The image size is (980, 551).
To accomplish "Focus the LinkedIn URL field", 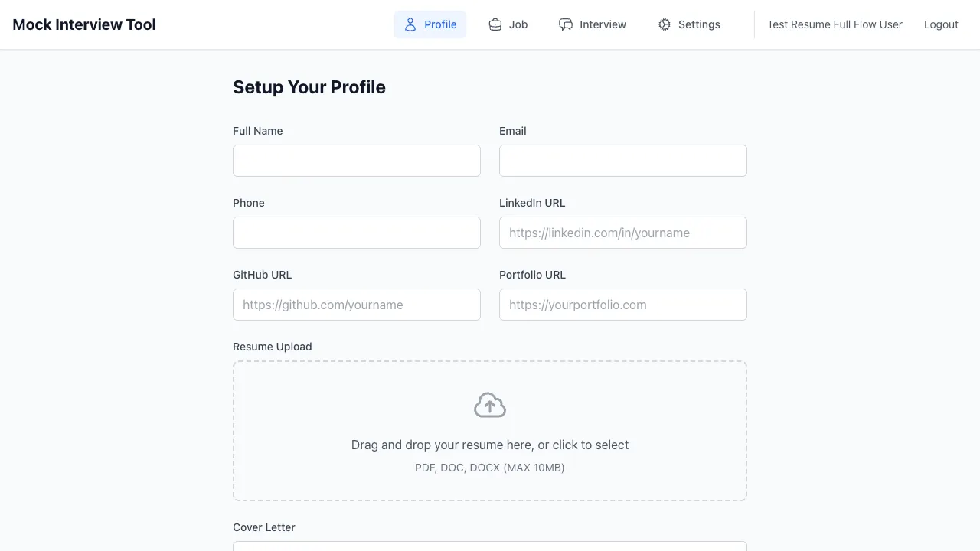I will (623, 233).
